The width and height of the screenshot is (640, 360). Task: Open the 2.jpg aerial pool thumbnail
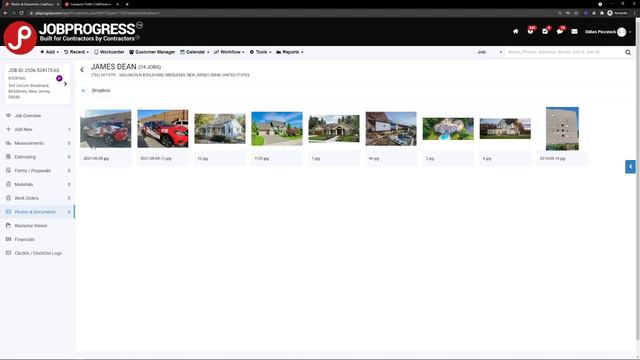(x=448, y=129)
